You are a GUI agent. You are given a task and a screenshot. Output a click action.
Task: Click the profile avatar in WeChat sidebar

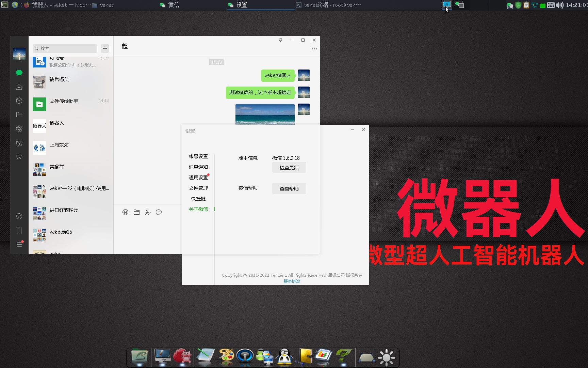[x=19, y=54]
